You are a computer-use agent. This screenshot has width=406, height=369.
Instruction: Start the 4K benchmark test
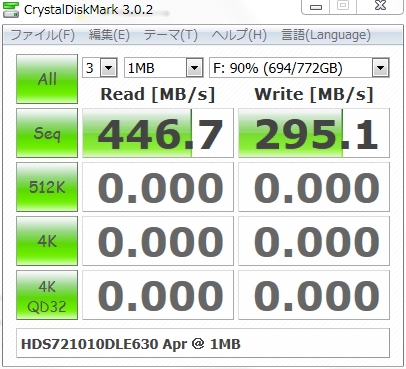pos(47,241)
